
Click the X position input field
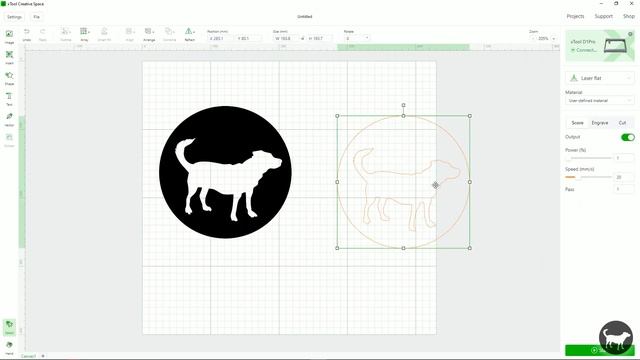[x=220, y=38]
